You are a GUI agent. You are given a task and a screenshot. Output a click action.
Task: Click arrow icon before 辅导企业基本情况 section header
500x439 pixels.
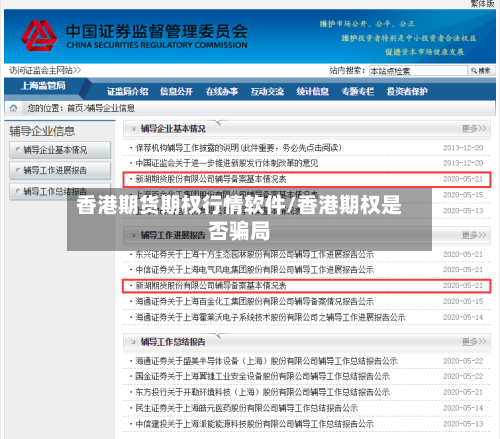point(133,128)
